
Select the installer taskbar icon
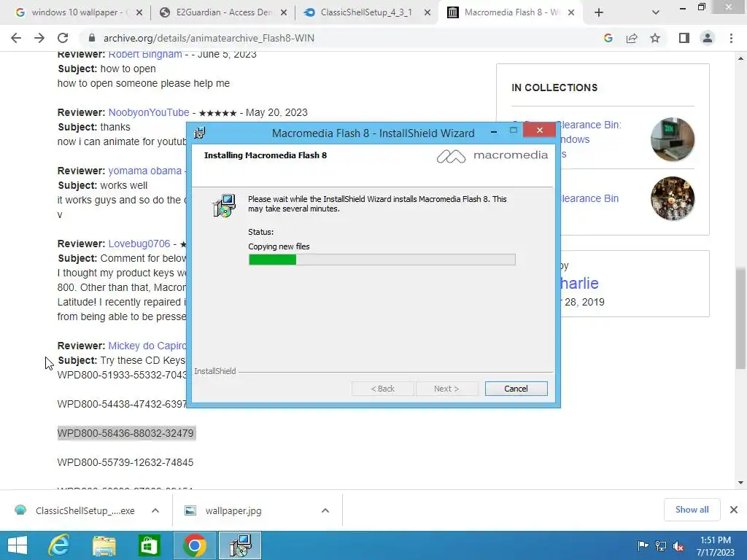coord(240,545)
